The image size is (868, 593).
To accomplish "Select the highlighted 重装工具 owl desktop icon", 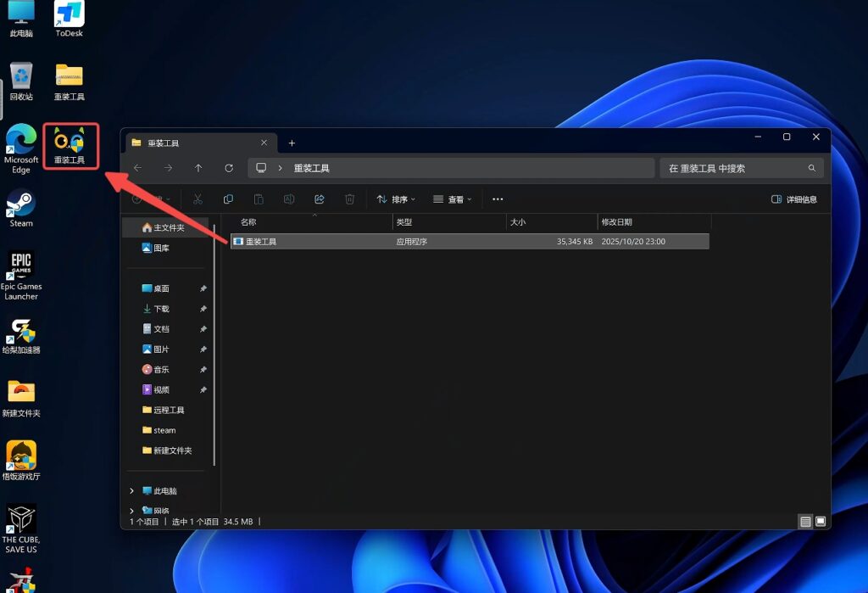I will (x=70, y=144).
